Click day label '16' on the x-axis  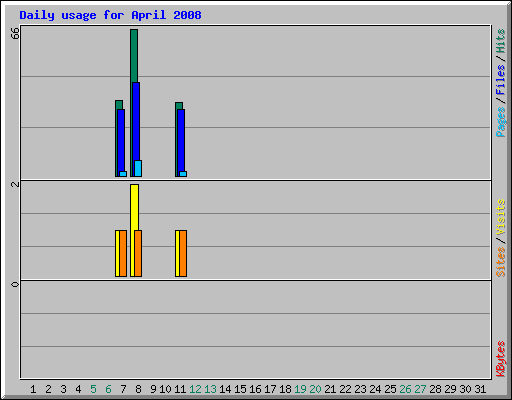(x=255, y=389)
